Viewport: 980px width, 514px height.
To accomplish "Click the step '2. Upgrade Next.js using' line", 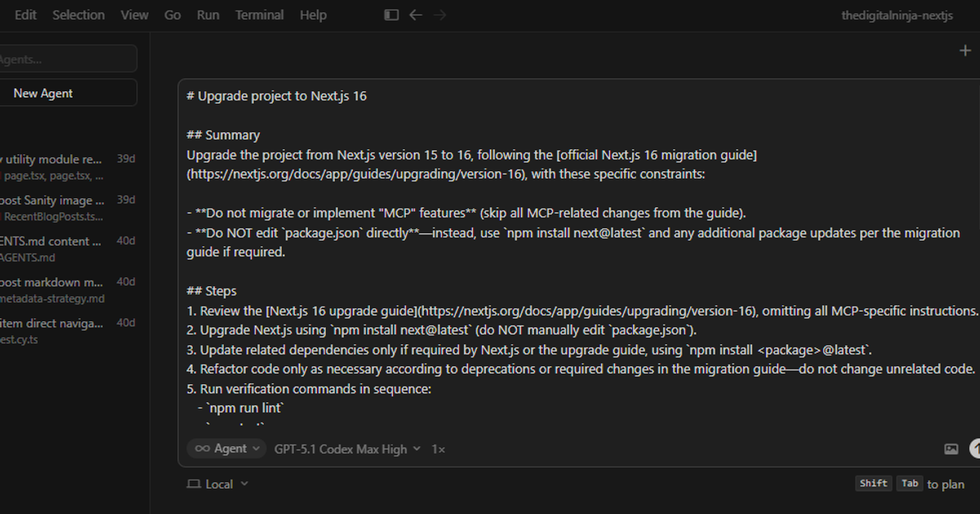I will coord(441,330).
